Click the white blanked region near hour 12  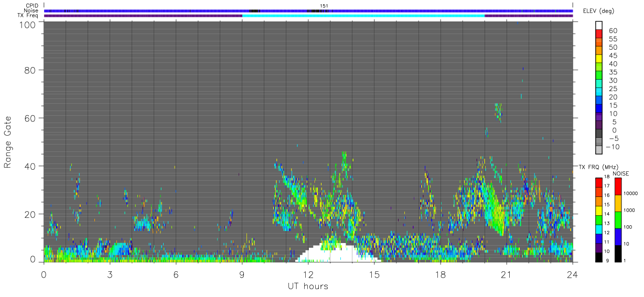(x=336, y=254)
